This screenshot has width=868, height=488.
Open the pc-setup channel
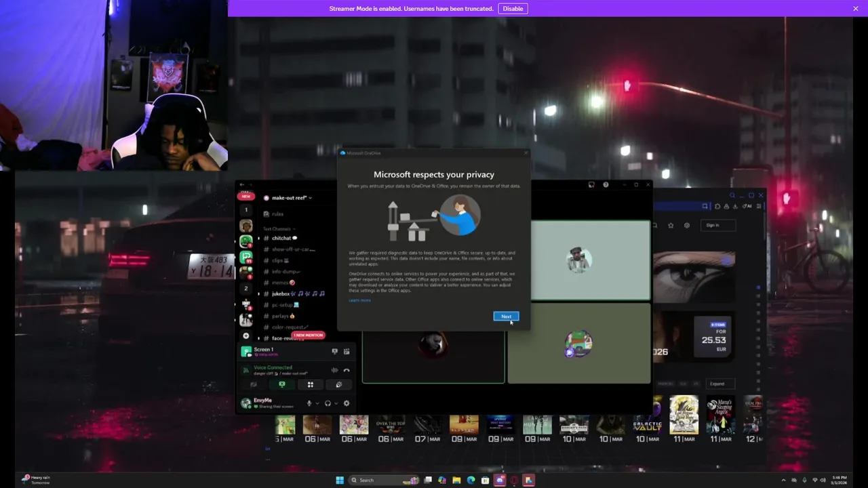coord(282,305)
